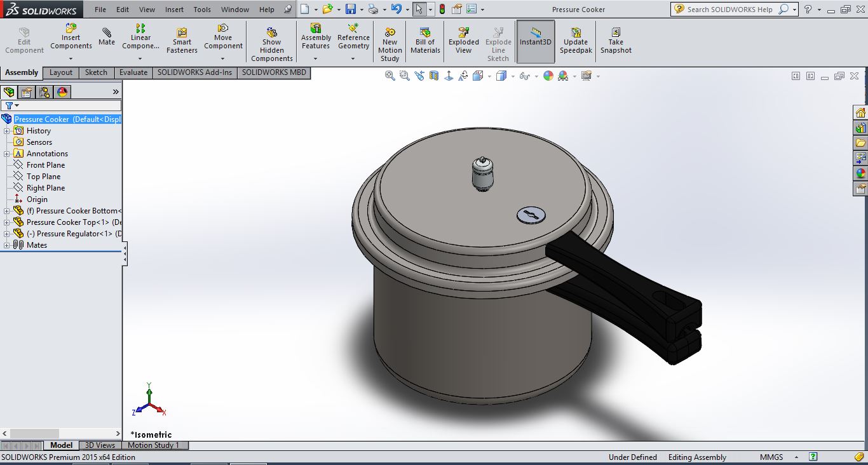The image size is (868, 465).
Task: Open the DisplayManager tab icon
Action: (62, 91)
